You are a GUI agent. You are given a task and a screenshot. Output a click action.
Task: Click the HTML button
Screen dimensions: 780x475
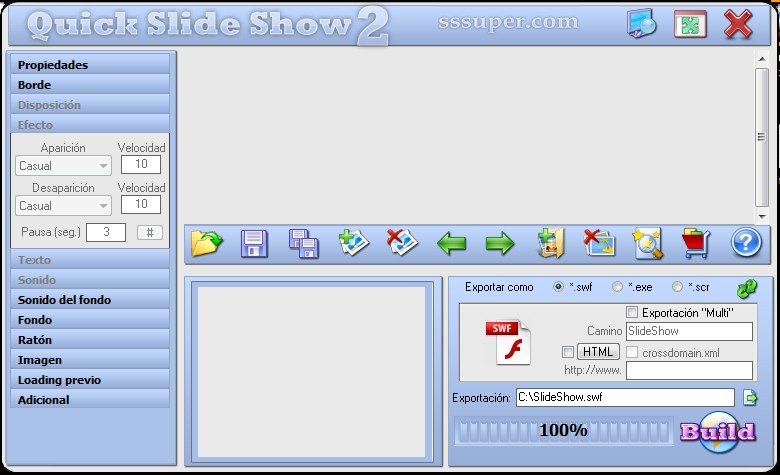coord(598,352)
